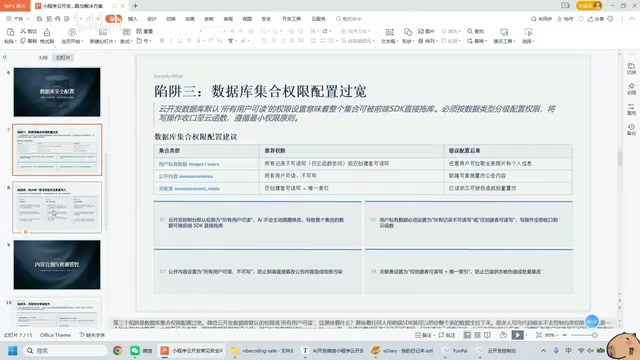
Task: Click the 选择 select tool
Action: click(528, 36)
